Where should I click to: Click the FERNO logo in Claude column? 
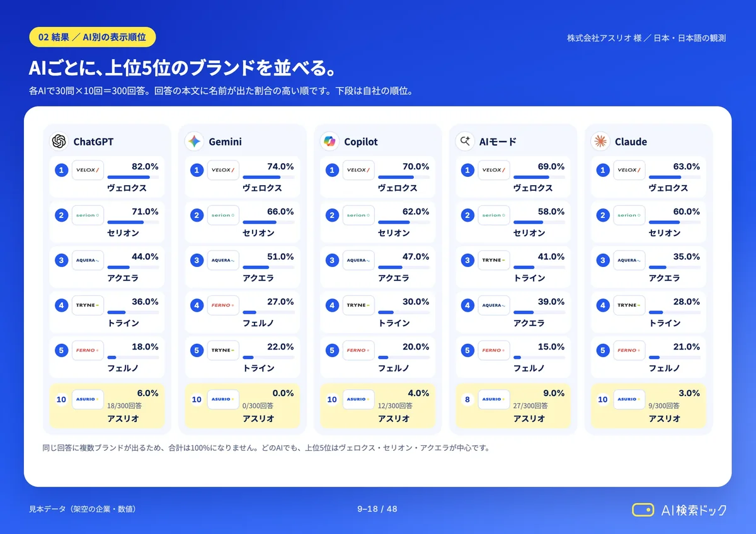[629, 350]
